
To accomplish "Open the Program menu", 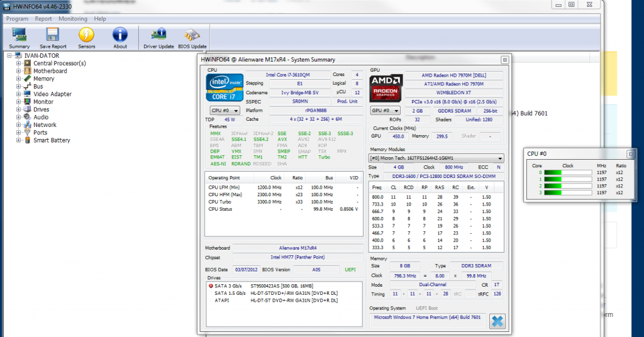I will pyautogui.click(x=17, y=19).
